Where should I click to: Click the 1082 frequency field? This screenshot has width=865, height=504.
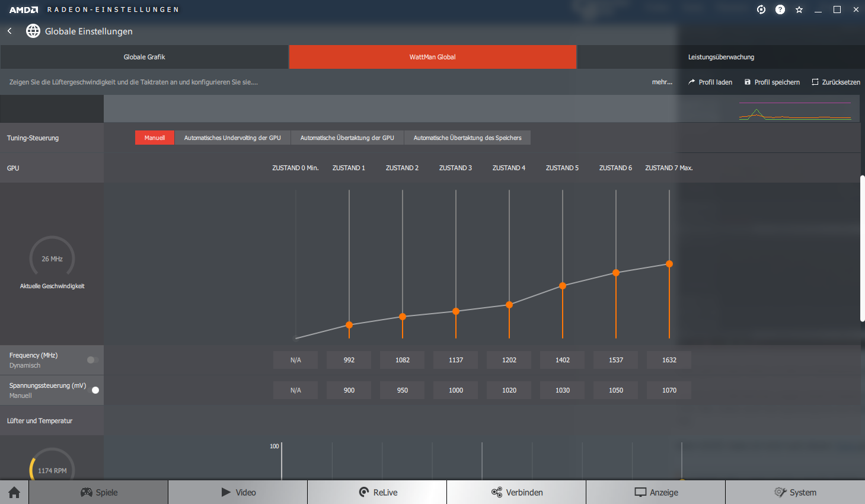(403, 360)
